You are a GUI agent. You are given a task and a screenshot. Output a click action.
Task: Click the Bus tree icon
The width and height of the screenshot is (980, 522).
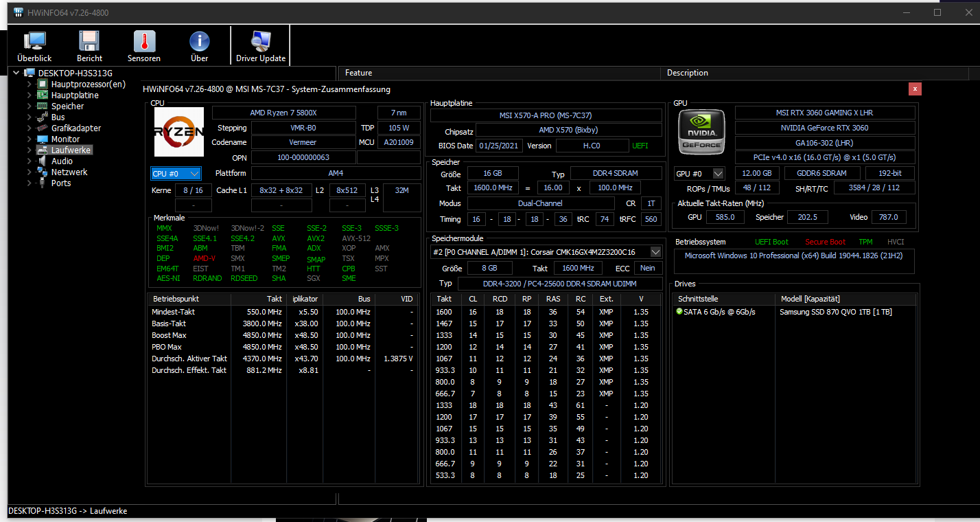[43, 117]
